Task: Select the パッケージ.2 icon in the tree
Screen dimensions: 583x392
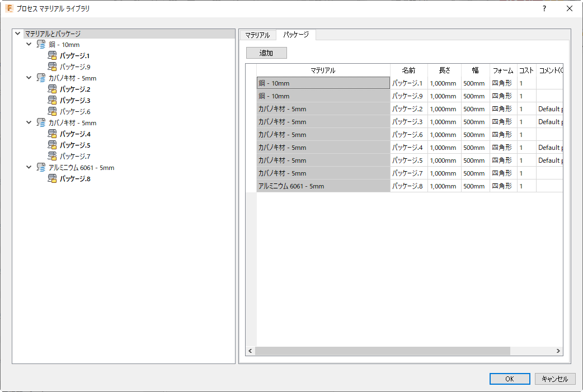Action: click(52, 89)
